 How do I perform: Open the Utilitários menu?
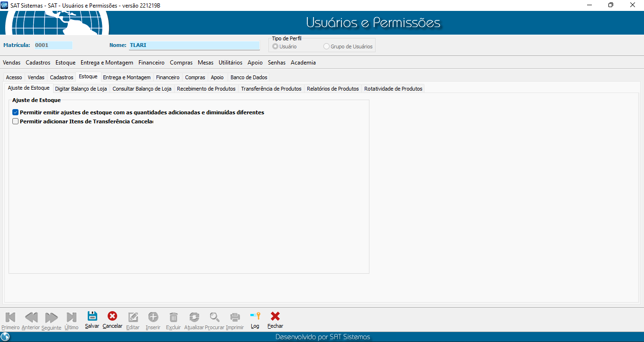coord(230,63)
